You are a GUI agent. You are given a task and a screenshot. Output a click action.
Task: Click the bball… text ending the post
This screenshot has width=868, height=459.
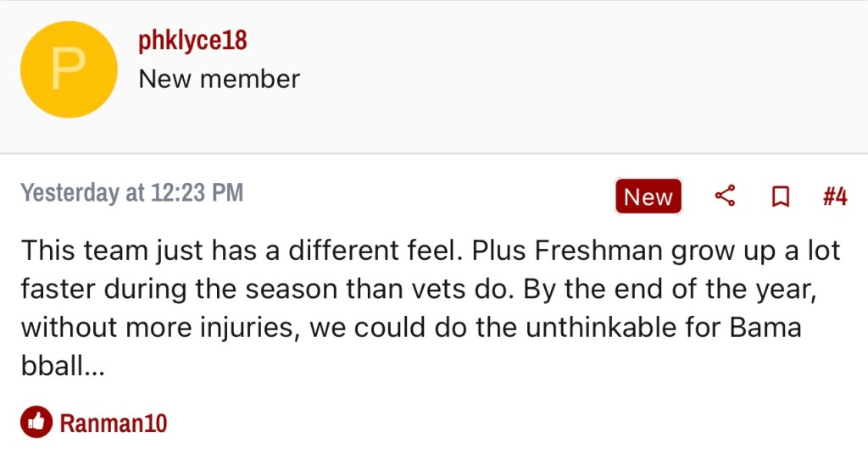pyautogui.click(x=62, y=365)
